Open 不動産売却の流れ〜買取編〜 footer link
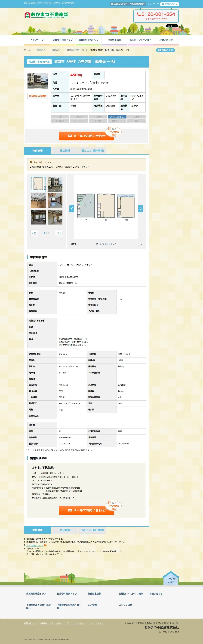Screen dimensions: 203x644 click(x=39, y=606)
